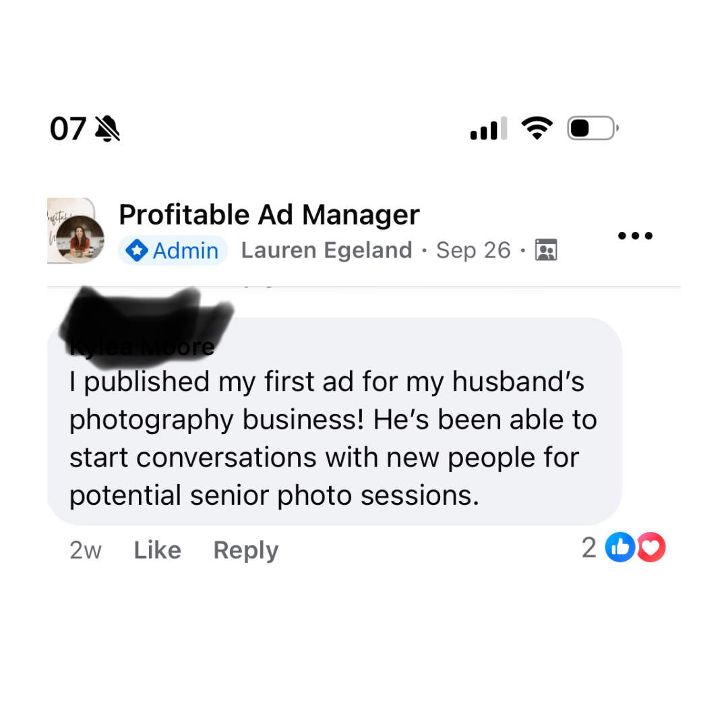The height and width of the screenshot is (728, 728).
Task: Like the comment from Kylea Moore
Action: point(157,549)
